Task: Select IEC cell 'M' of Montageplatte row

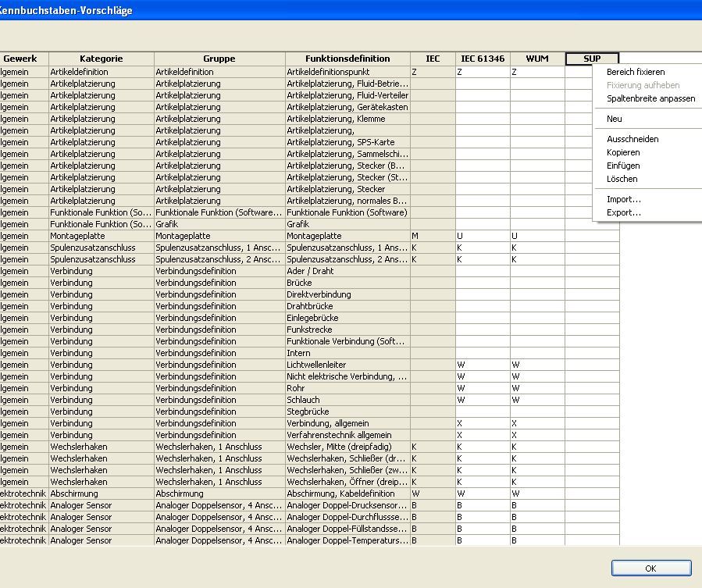Action: coord(433,236)
